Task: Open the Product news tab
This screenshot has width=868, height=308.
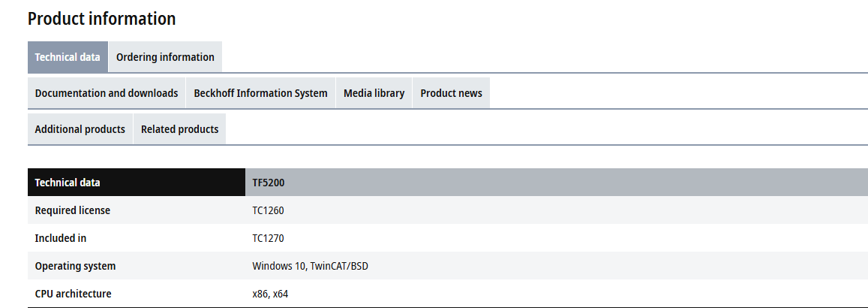Action: [451, 93]
